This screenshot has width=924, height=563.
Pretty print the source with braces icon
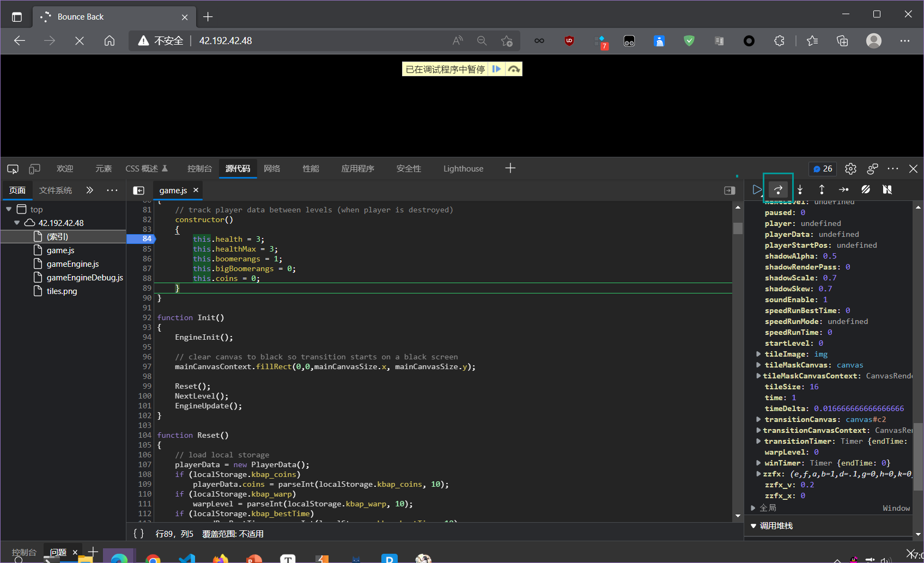[138, 534]
